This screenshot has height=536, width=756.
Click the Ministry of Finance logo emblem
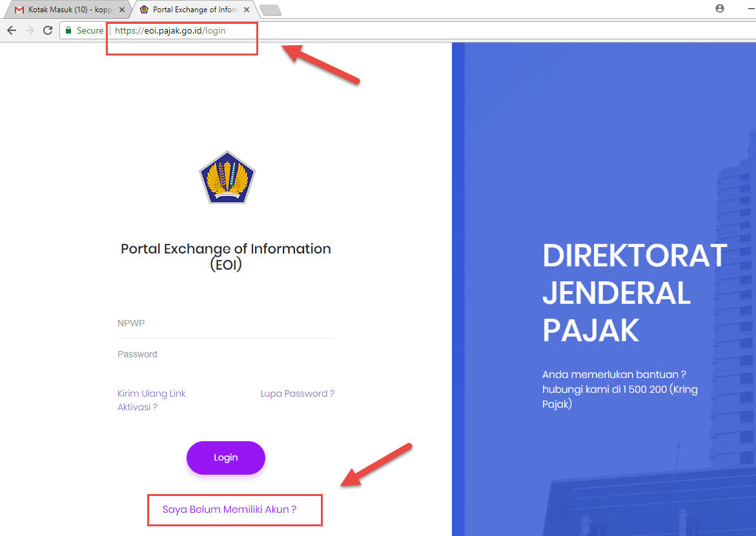coord(227,177)
